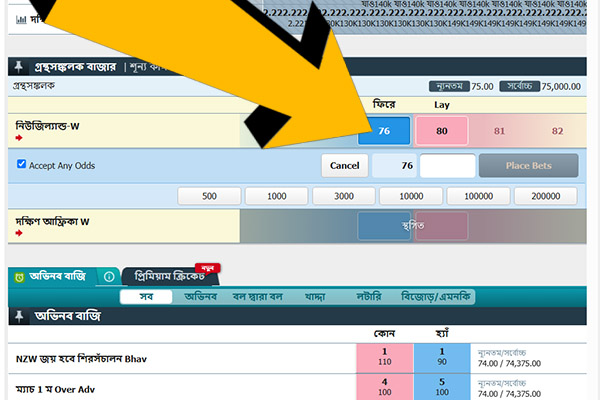
Task: Select the blue back odds 76 cell
Action: (x=383, y=130)
